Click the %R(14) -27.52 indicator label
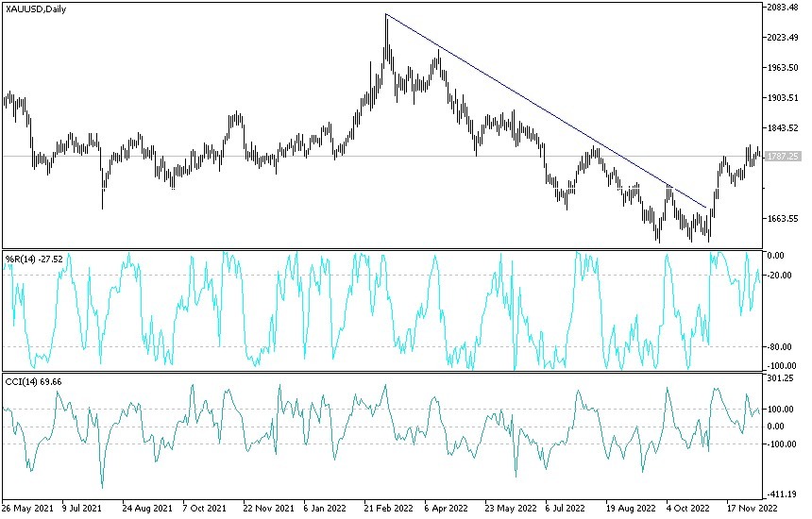812x519 pixels. pos(34,259)
